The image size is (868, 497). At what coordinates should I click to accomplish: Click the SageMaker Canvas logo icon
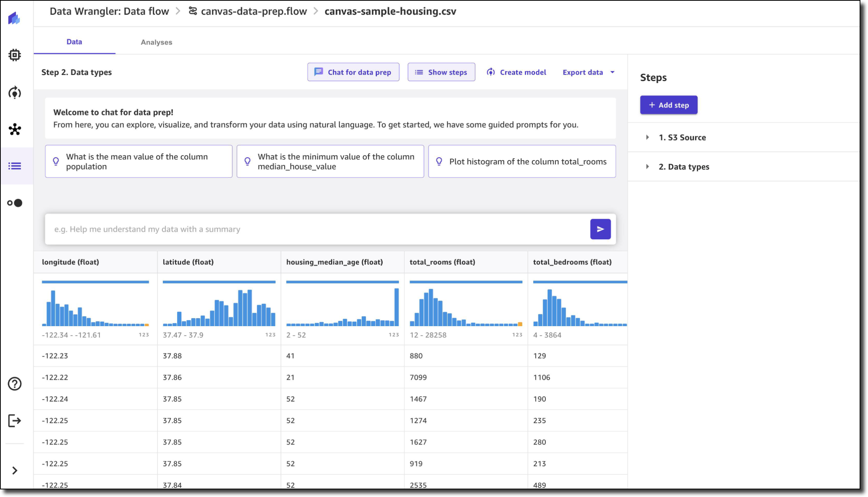click(x=14, y=18)
